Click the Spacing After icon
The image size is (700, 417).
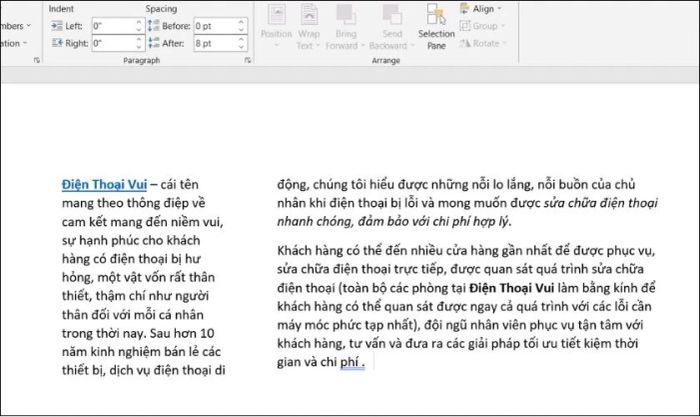pos(154,43)
